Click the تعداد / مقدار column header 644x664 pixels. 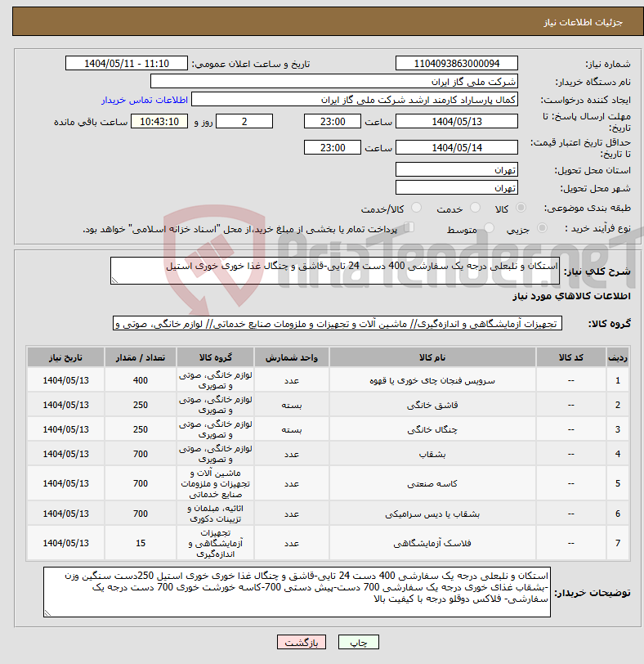pos(141,357)
